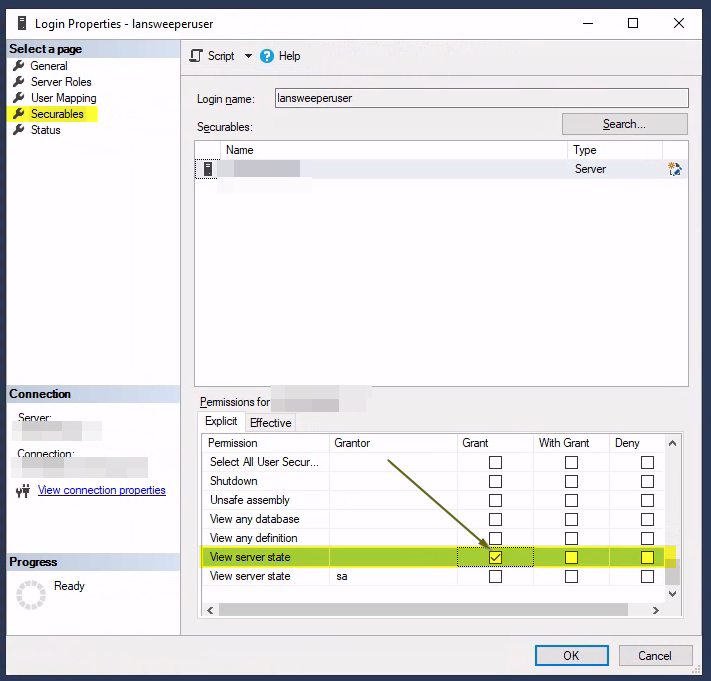This screenshot has width=711, height=681.
Task: Click the server icon in Securables row
Action: [208, 169]
